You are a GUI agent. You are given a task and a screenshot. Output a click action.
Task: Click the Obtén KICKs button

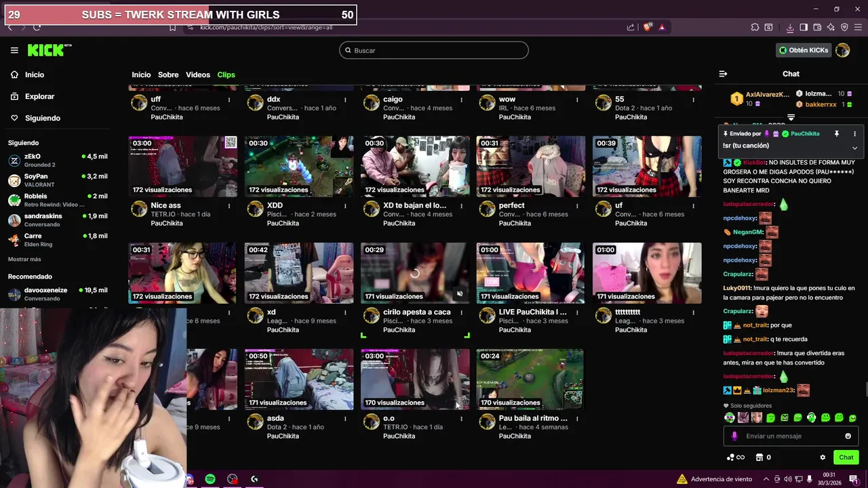(x=804, y=50)
